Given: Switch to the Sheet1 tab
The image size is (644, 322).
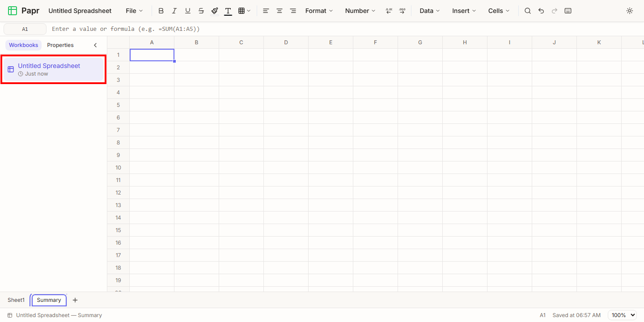Looking at the screenshot, I should (16, 300).
